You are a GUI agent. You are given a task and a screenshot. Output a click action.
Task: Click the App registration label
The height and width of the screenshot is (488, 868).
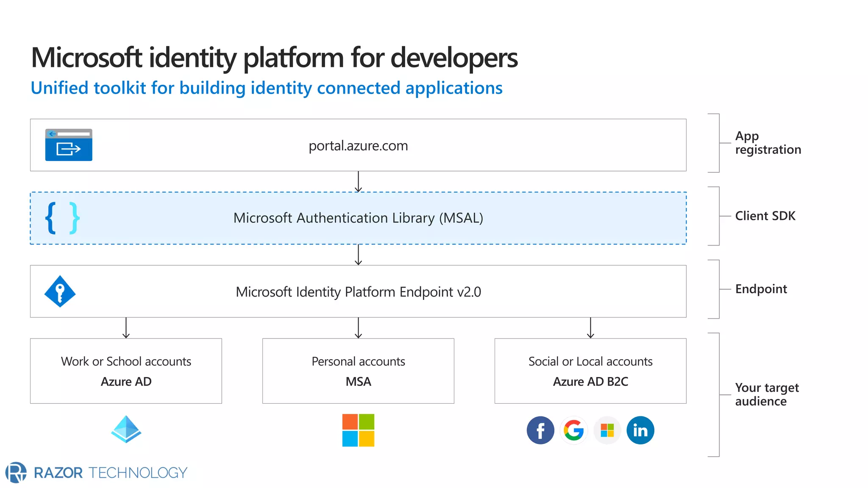pyautogui.click(x=768, y=143)
